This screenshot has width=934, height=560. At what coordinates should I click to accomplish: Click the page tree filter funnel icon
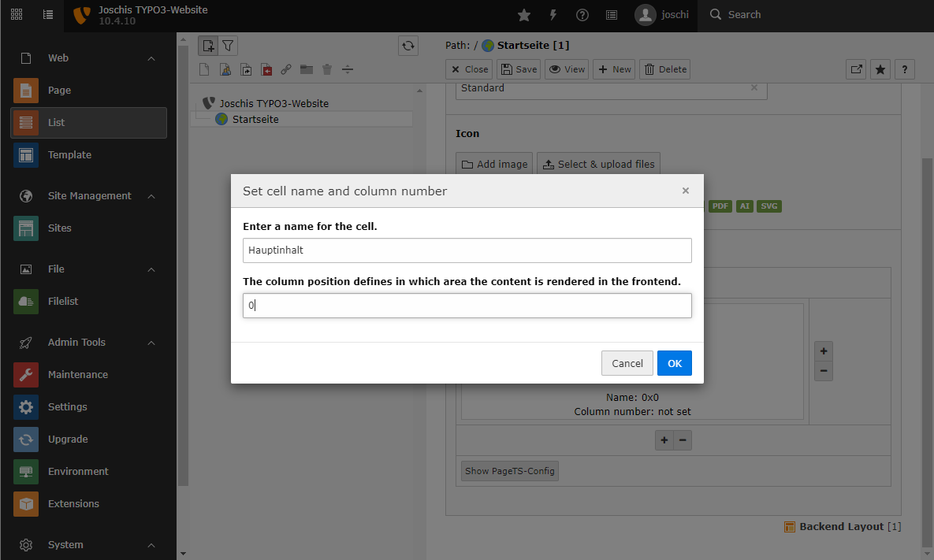click(228, 46)
